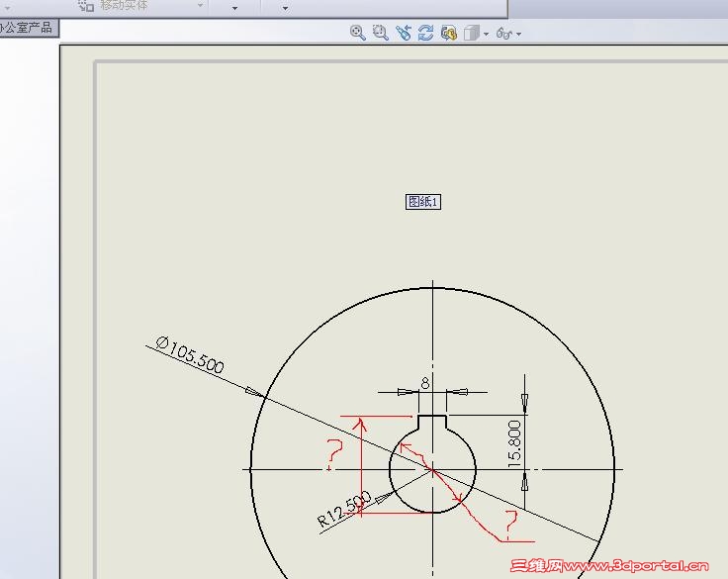This screenshot has height=579, width=728.
Task: Open the 3D Drawing View icon
Action: point(448,33)
